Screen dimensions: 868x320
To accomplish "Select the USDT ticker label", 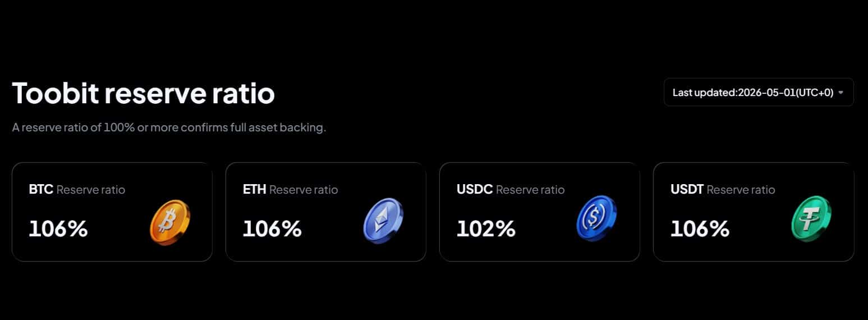I will click(687, 190).
